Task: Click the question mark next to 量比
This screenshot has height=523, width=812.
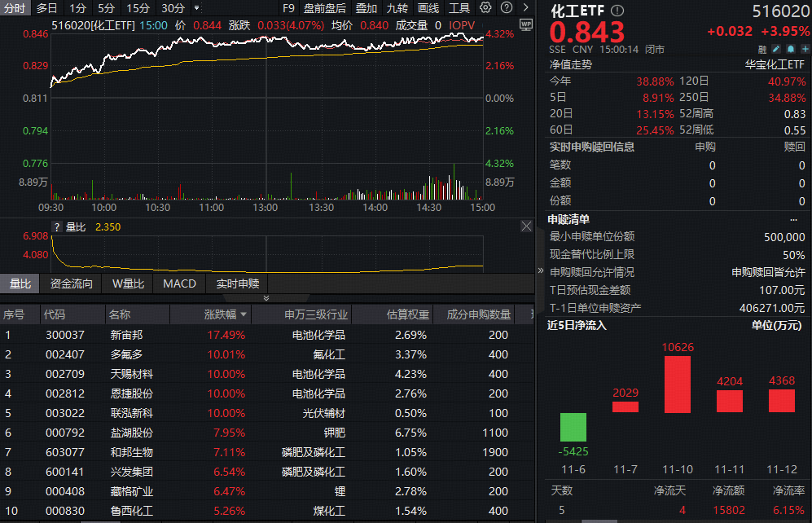Action: tap(57, 226)
